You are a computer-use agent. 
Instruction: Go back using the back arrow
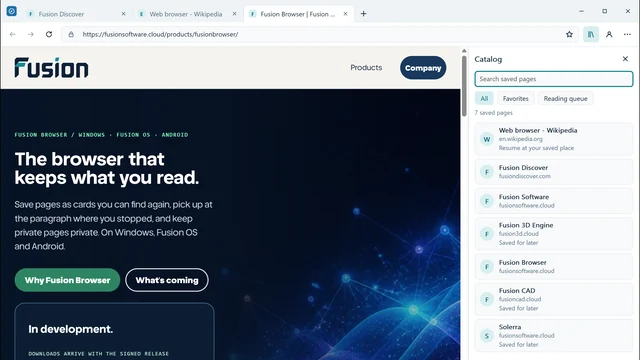pos(13,34)
